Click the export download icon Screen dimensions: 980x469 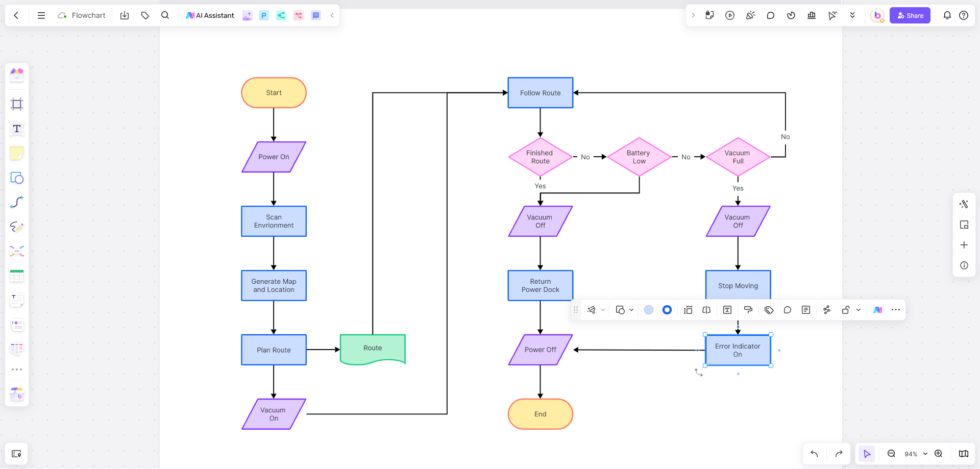tap(125, 15)
